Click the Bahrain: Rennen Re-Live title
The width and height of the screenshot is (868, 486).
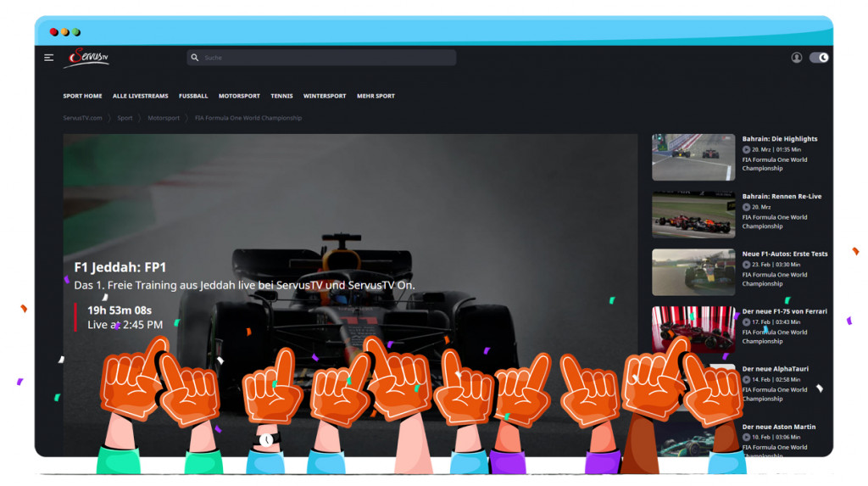782,197
